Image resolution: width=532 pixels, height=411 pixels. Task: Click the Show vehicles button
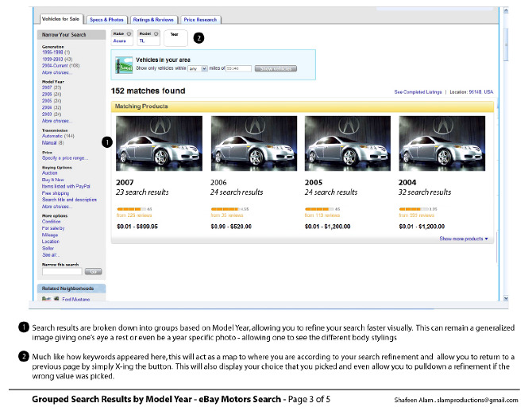click(x=276, y=68)
